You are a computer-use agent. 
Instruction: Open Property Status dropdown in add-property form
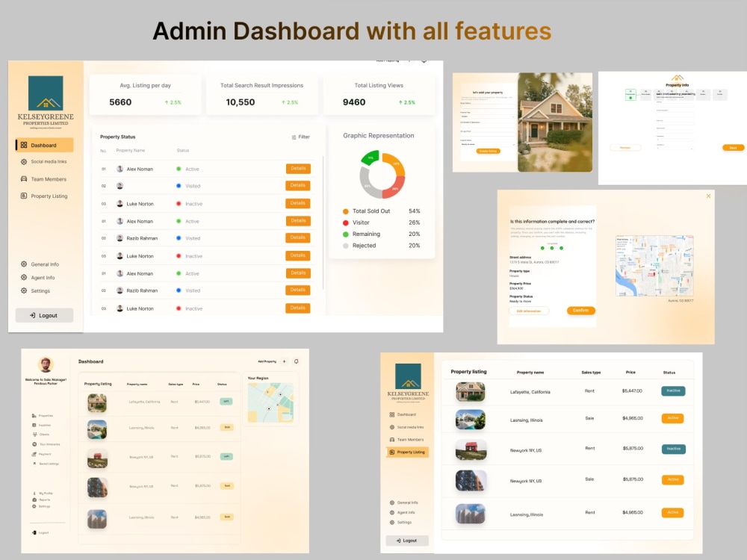487,144
